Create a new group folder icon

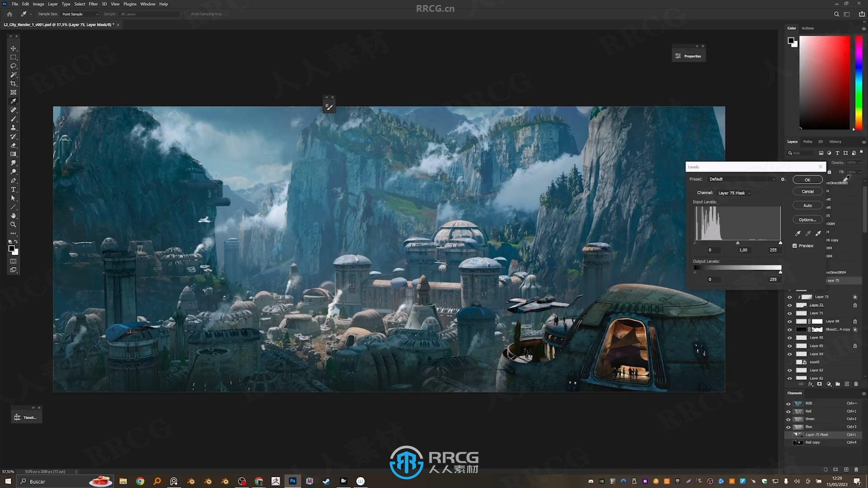pyautogui.click(x=838, y=384)
